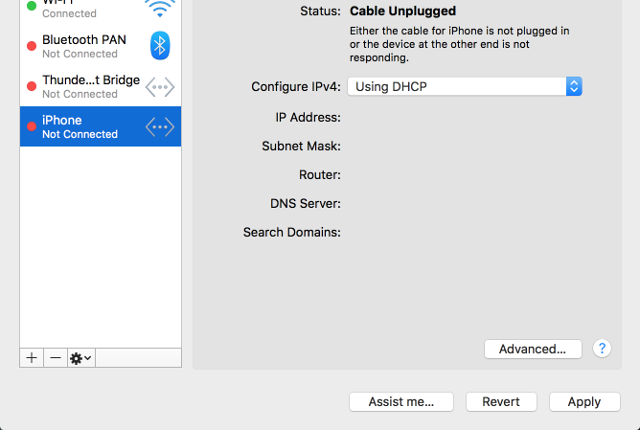
Task: Click the red status dot for iPhone
Action: pyautogui.click(x=31, y=126)
